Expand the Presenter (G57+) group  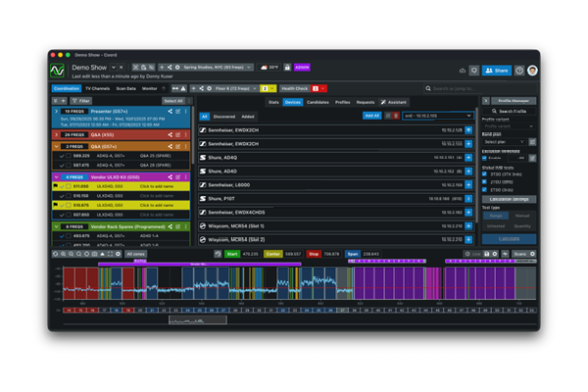pyautogui.click(x=57, y=112)
